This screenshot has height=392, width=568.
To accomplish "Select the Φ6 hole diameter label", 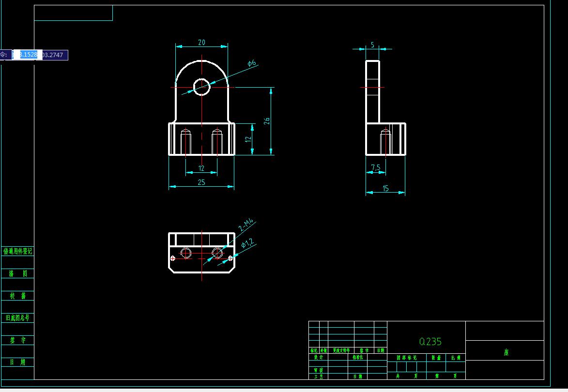I will pos(252,63).
